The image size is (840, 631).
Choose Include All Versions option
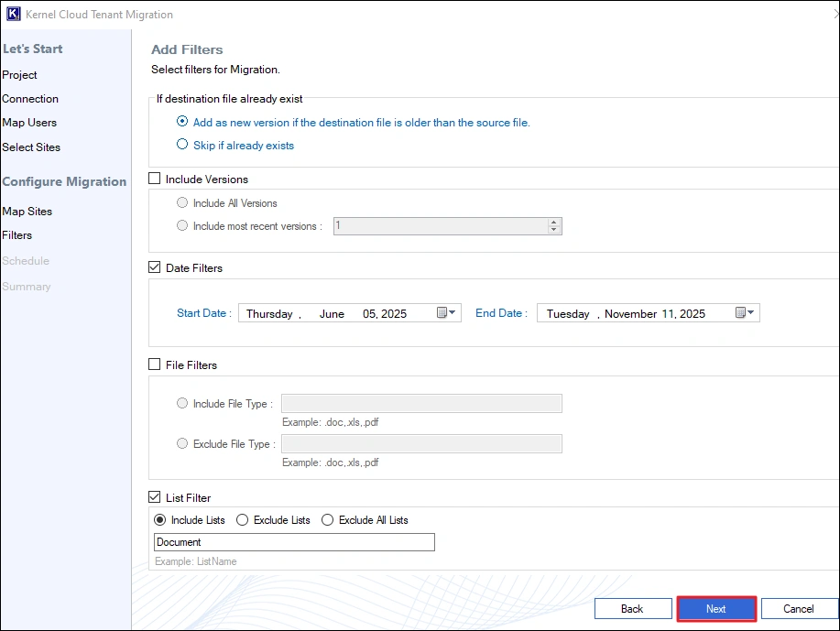point(182,202)
